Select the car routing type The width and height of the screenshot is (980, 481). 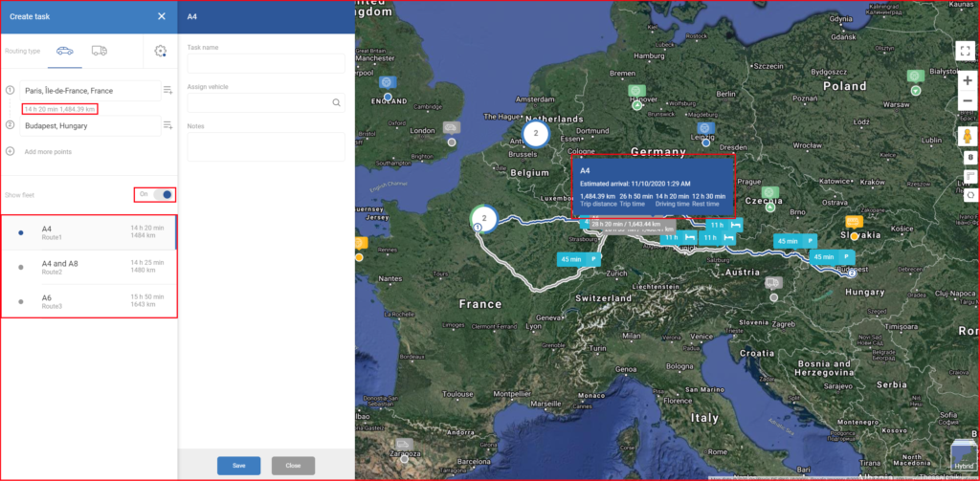(65, 51)
